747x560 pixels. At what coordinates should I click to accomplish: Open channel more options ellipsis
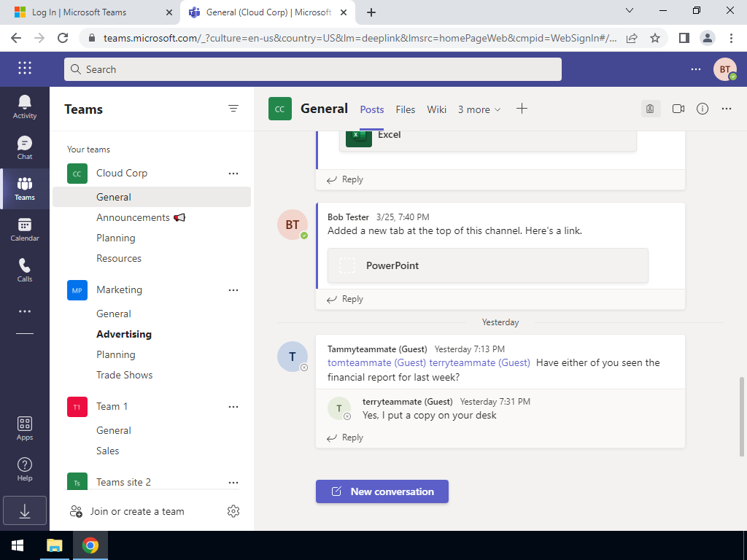click(x=726, y=109)
